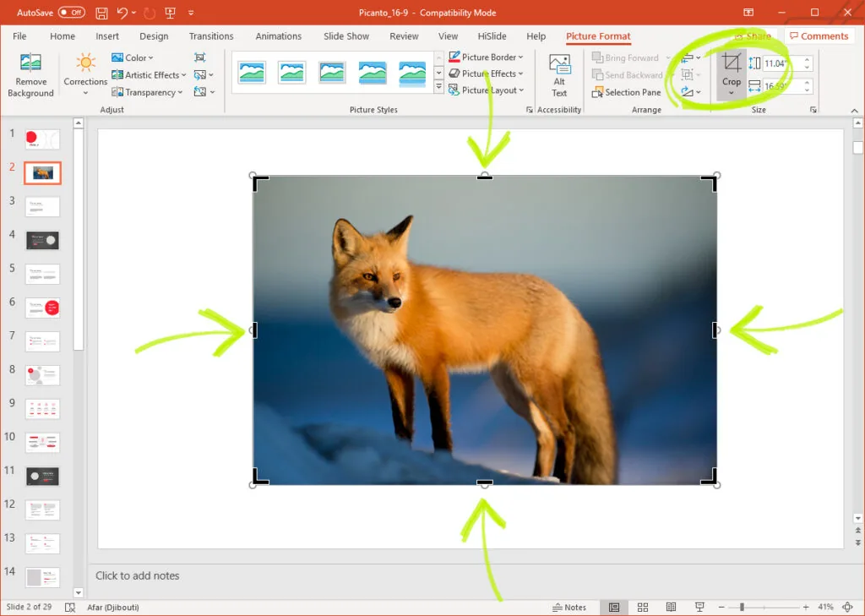Open the Corrections tool
This screenshot has width=865, height=616.
point(85,75)
